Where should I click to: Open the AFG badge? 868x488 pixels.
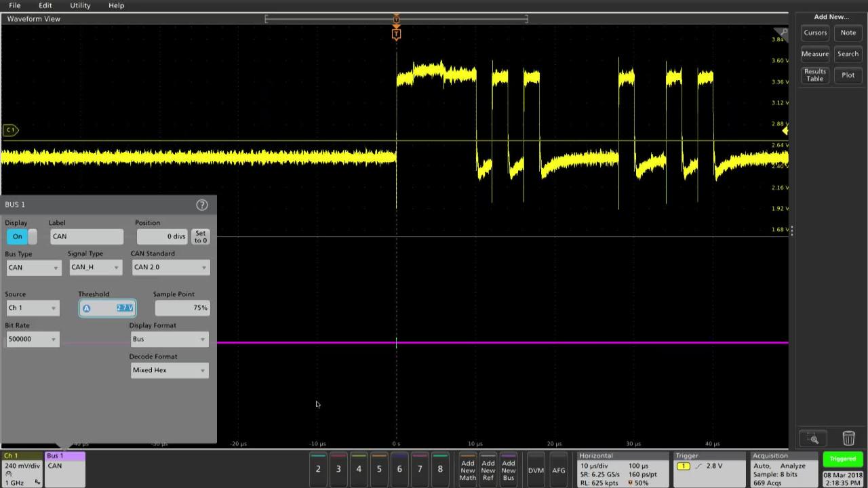click(558, 469)
